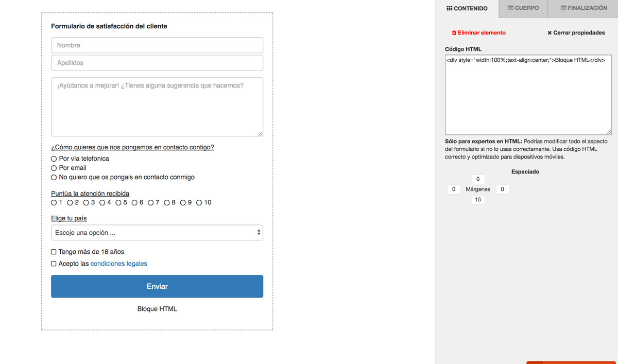Tick the "Tengo más de 18 años" checkbox
618x364 pixels.
pos(54,252)
